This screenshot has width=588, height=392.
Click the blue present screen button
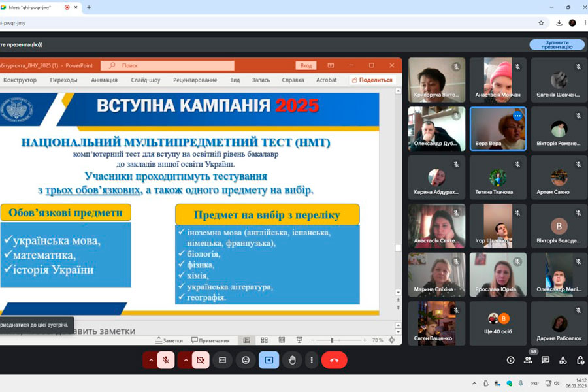[269, 360]
